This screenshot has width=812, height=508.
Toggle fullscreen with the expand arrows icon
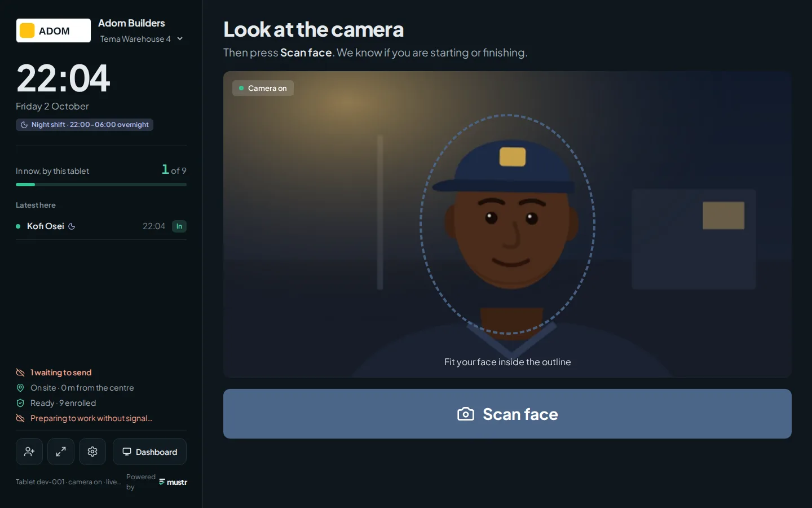[61, 452]
